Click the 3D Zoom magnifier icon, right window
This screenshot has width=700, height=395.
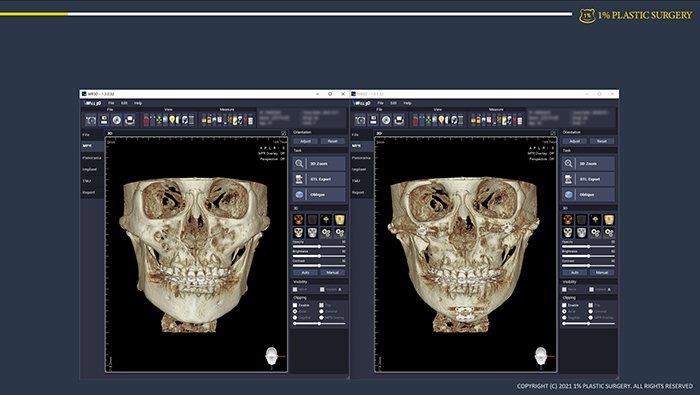568,164
